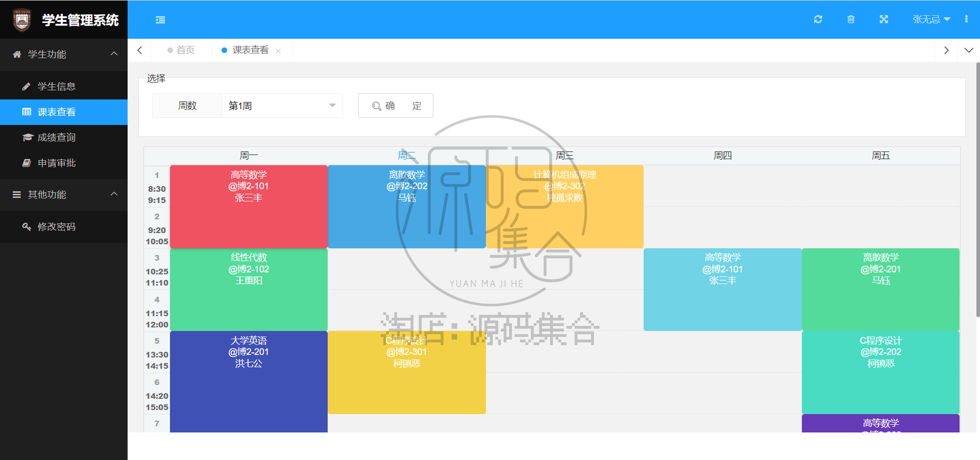
Task: Click the 周二 column header
Action: click(x=407, y=156)
